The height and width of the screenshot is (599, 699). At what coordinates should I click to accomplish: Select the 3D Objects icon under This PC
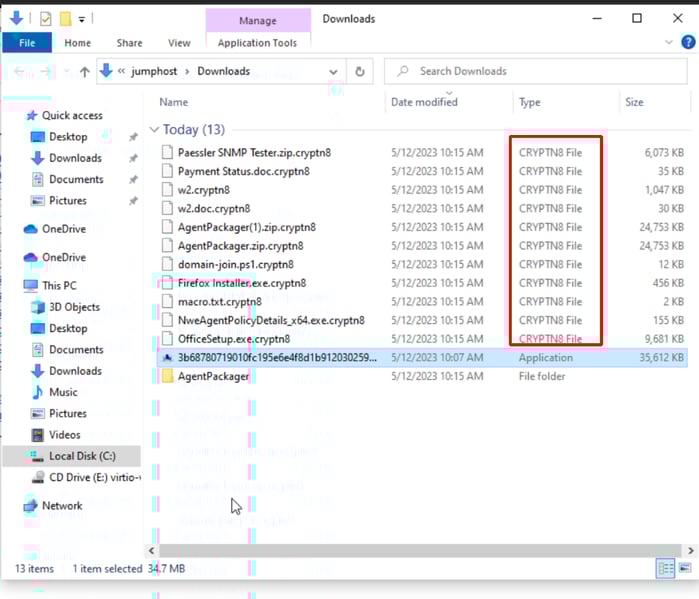click(x=38, y=307)
